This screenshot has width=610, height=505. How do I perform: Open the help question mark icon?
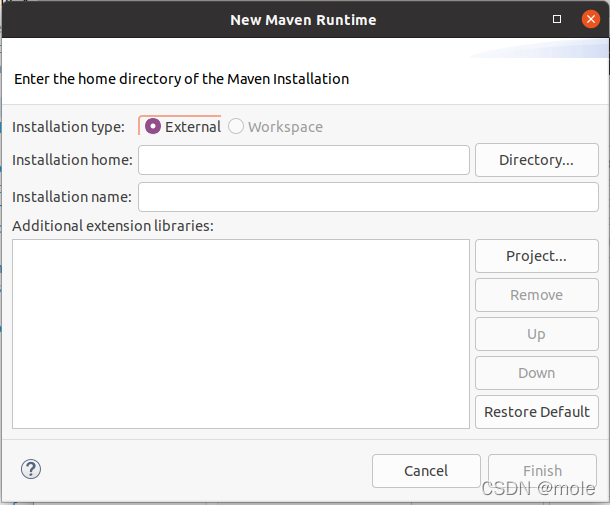31,469
